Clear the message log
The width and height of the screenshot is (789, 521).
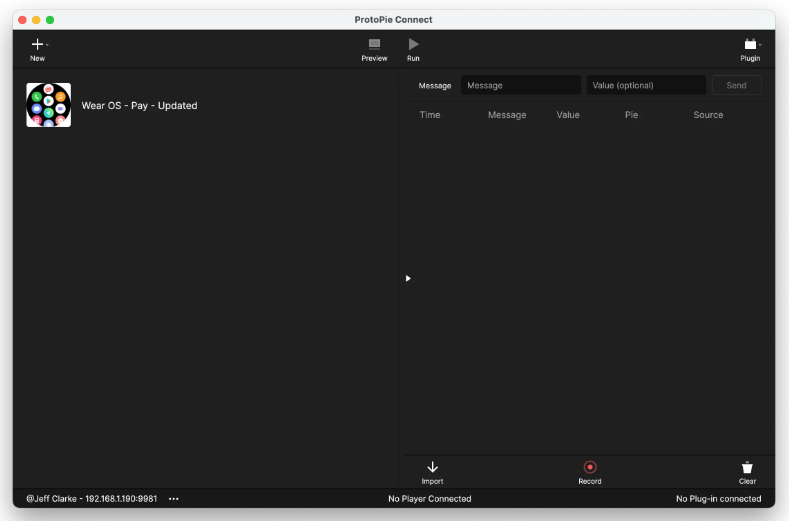click(747, 472)
